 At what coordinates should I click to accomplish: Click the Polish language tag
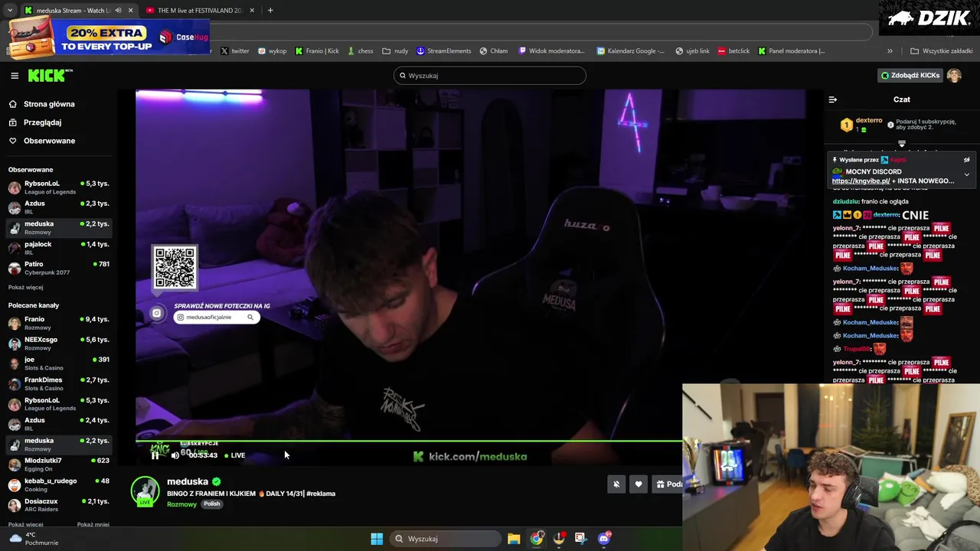click(212, 504)
